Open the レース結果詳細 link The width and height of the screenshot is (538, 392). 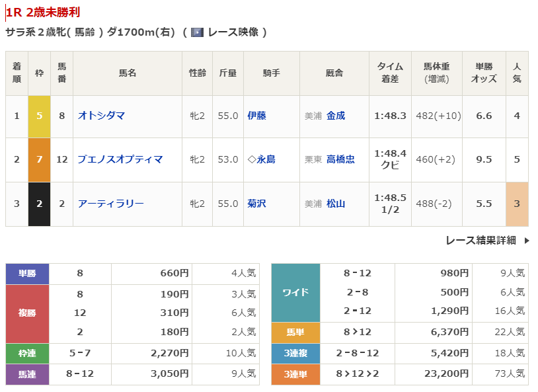[x=480, y=241]
